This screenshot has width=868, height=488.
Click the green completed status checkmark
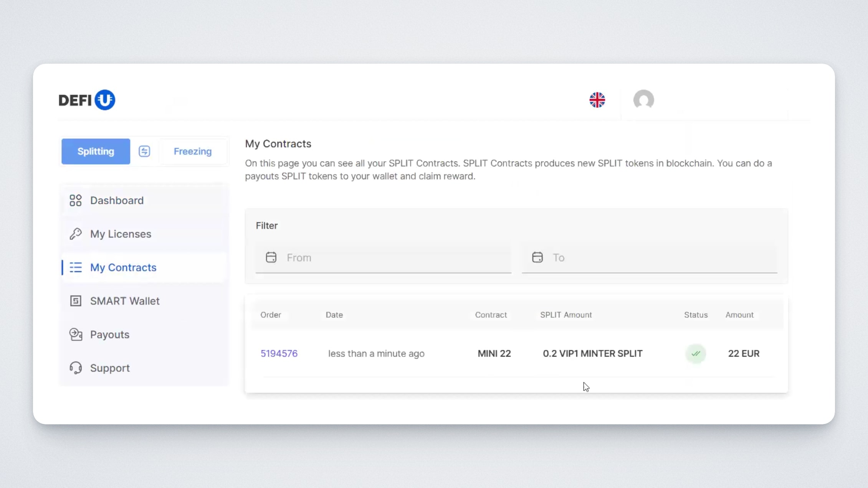[696, 353]
